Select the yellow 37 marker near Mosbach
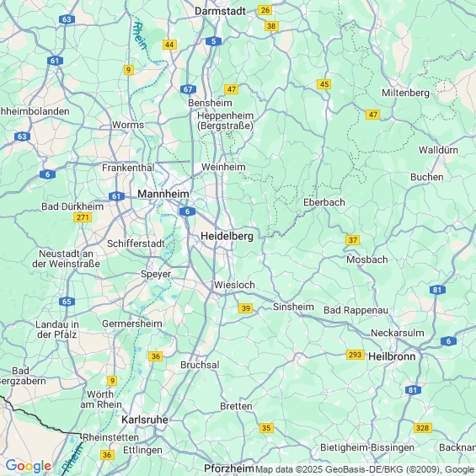Viewport: 476px width, 476px height. click(x=352, y=240)
